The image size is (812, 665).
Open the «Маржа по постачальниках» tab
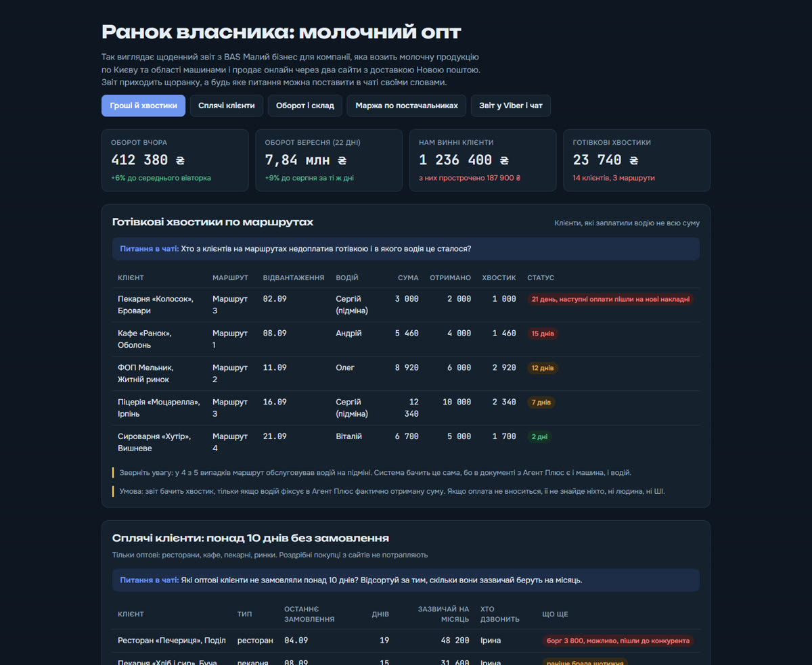(407, 106)
